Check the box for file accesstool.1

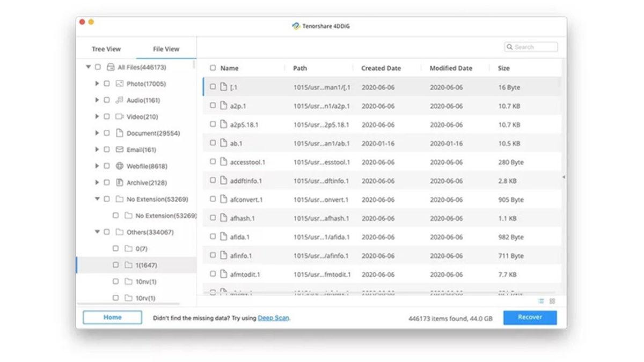(x=213, y=162)
